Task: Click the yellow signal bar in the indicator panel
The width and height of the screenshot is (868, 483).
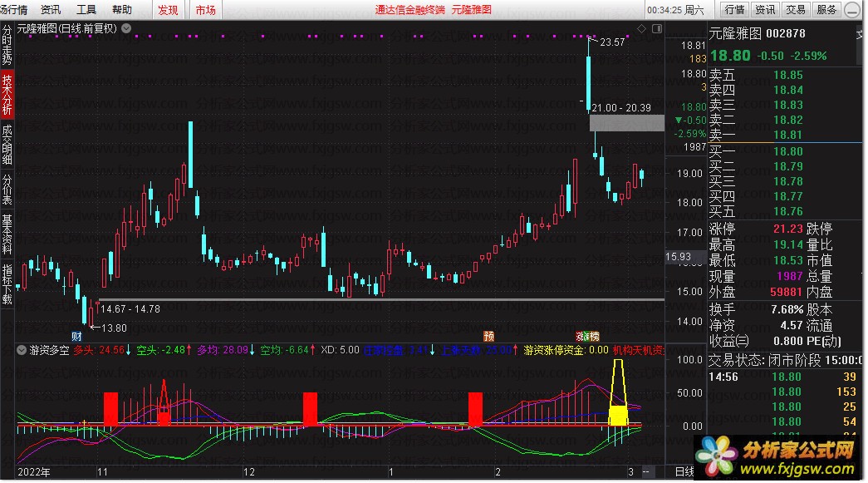Action: [618, 415]
